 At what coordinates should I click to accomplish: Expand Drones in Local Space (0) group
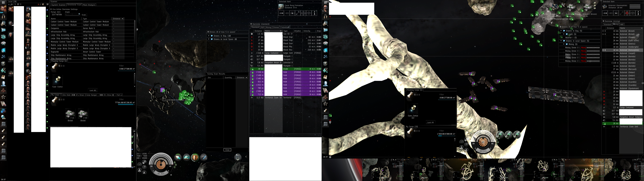[209, 39]
